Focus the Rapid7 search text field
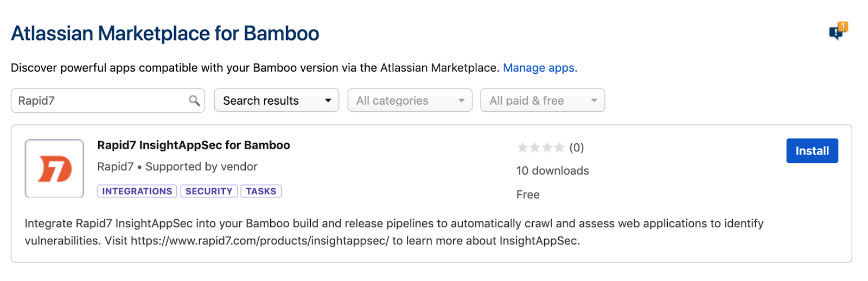The image size is (868, 281). coord(100,101)
